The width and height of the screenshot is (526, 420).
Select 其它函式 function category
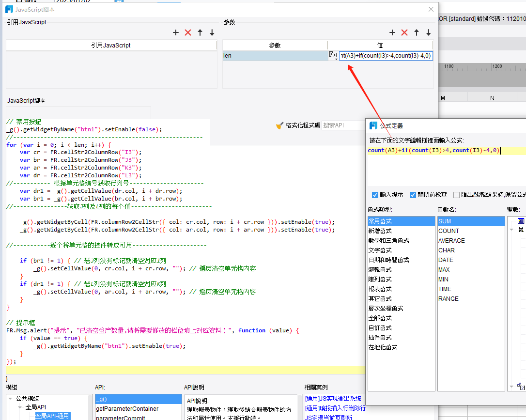401,299
